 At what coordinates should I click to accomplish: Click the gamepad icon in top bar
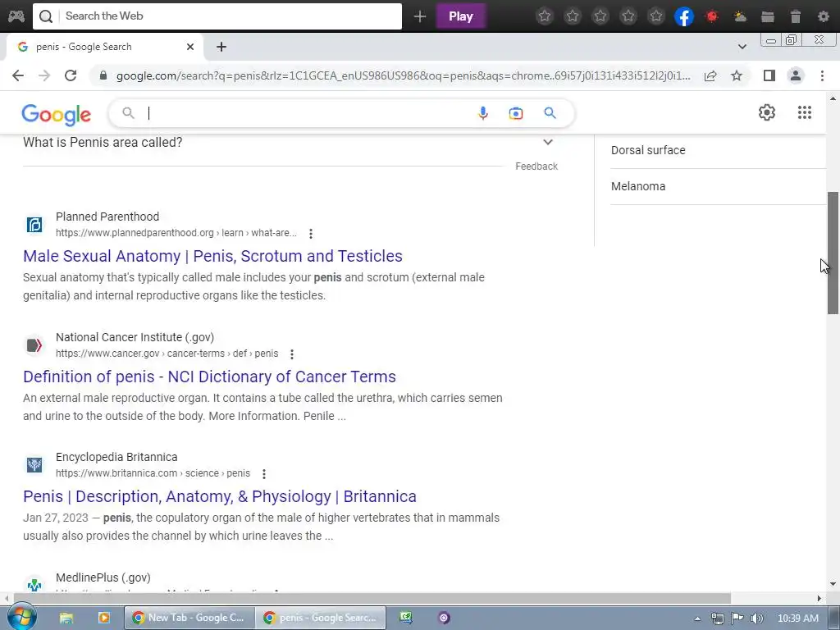click(16, 16)
